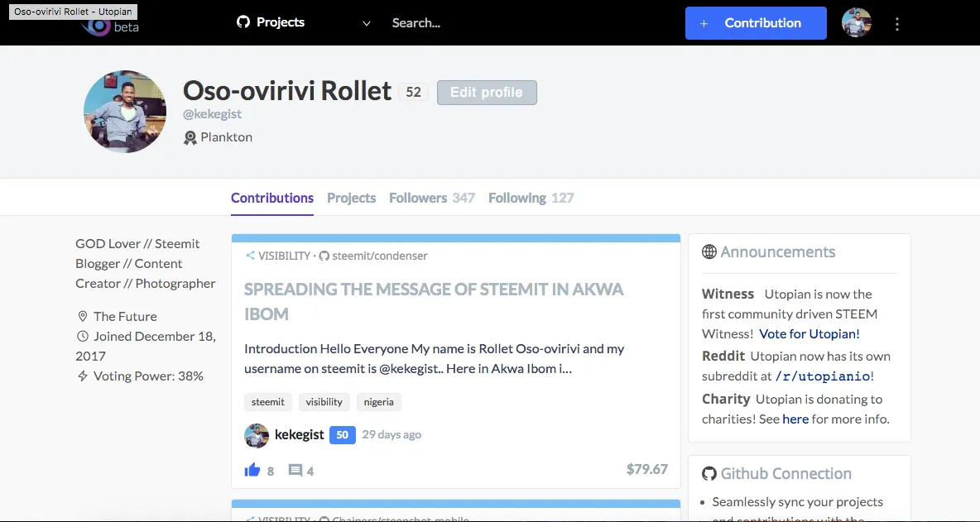Click the GitHub icon beside Projects
Screen dimensions: 980x522
tap(243, 22)
